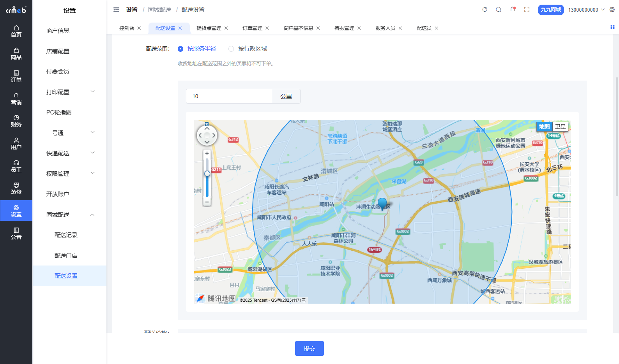Click the 提交 submit button
Viewport: 619px width, 364px height.
[x=309, y=348]
